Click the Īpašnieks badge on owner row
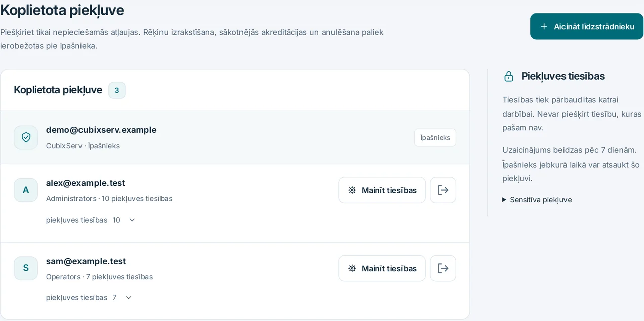Image resolution: width=644 pixels, height=321 pixels. (435, 137)
